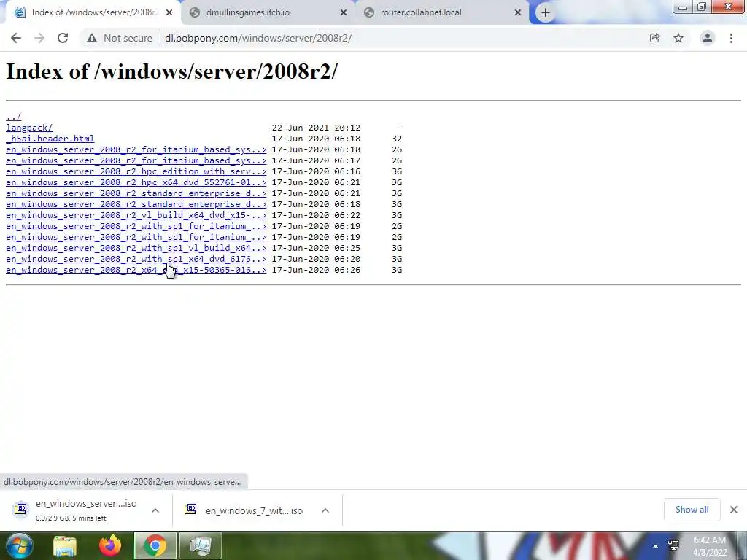Go back to the previous page
The width and height of the screenshot is (747, 560).
[x=16, y=38]
